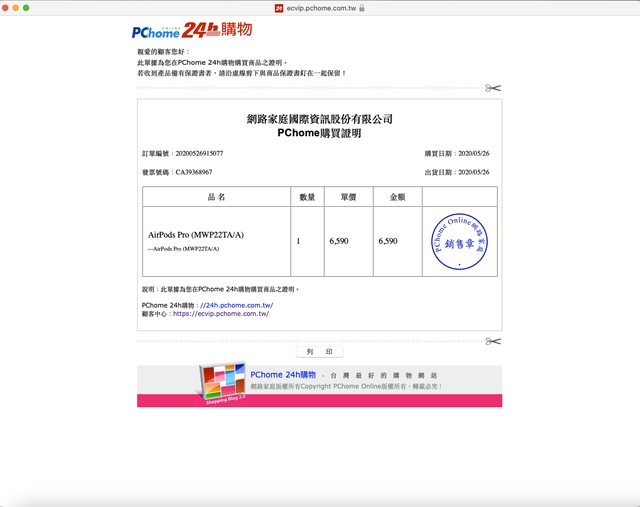
Task: Click the small ---AirPods Pro (MWP22TA/A) subline
Action: point(183,249)
